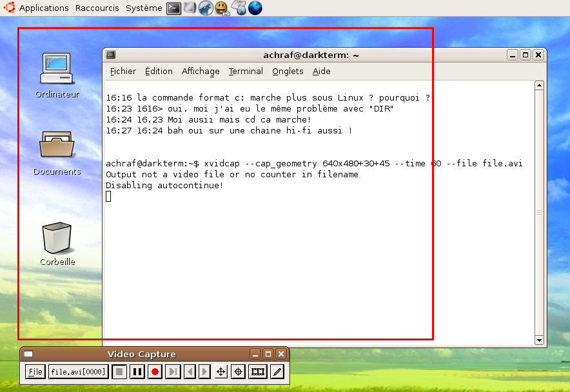Click the xvidcap command line in terminal

click(314, 164)
